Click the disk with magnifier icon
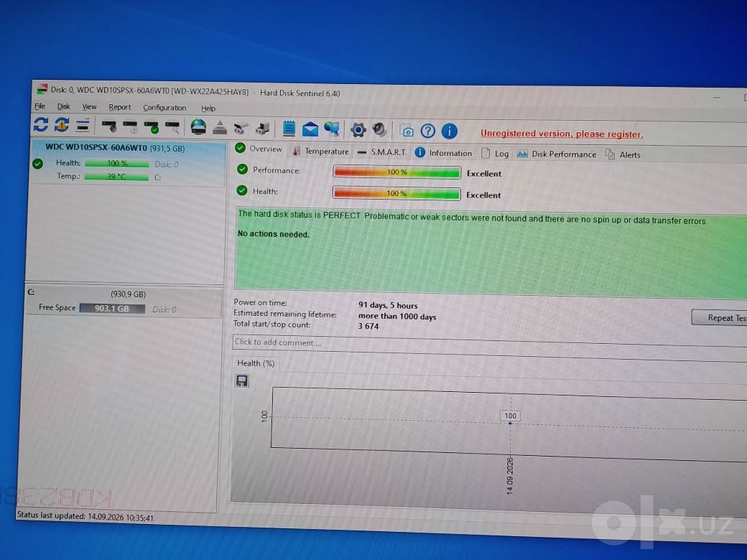 pyautogui.click(x=172, y=127)
